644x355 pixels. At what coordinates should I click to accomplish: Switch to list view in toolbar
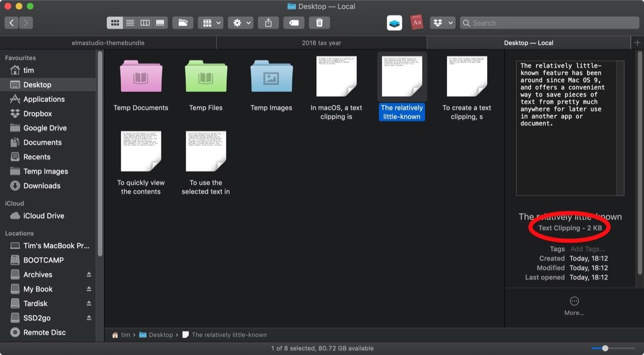point(130,23)
